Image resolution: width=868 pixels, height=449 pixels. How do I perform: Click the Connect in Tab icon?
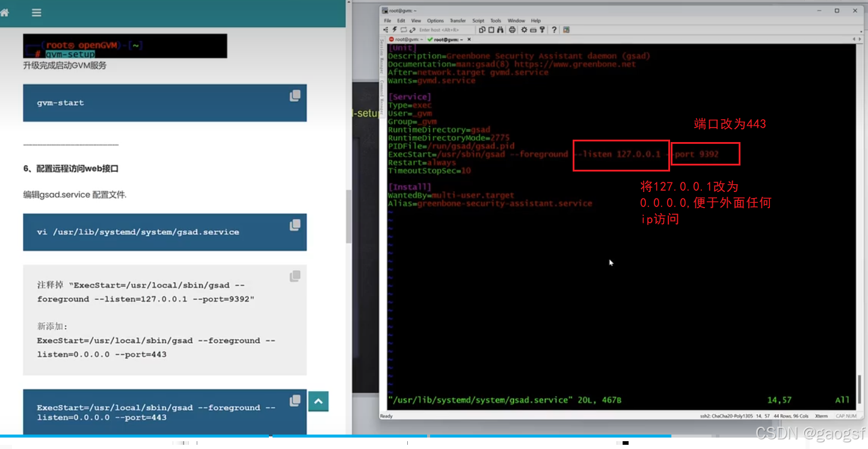[404, 29]
